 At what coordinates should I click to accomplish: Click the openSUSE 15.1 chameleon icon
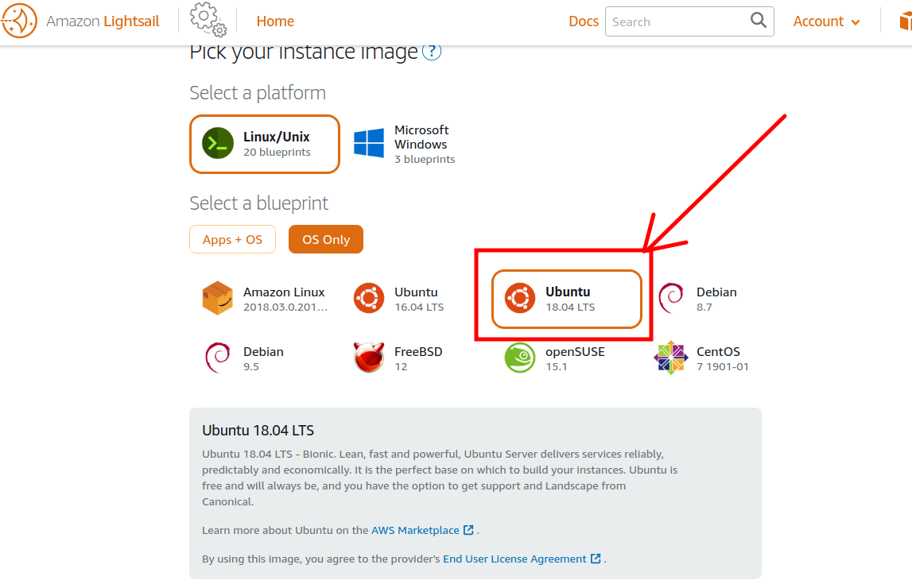click(x=519, y=358)
